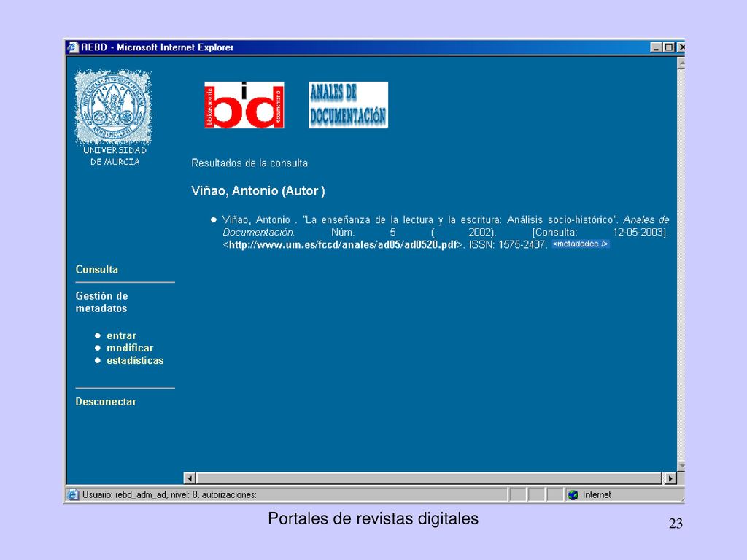
Task: Select the modificar option
Action: click(x=130, y=348)
